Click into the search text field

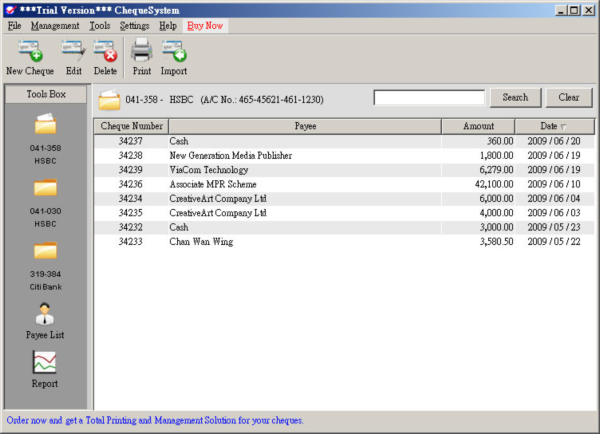click(429, 98)
